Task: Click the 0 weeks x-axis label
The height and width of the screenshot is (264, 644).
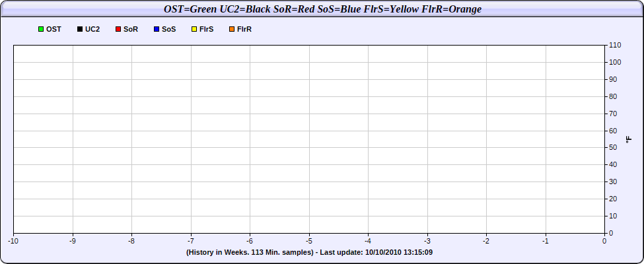Action: 604,241
